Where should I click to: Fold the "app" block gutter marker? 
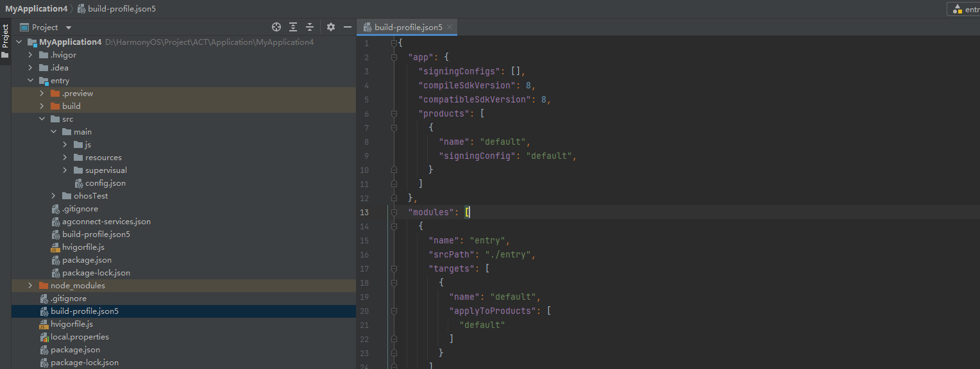394,57
